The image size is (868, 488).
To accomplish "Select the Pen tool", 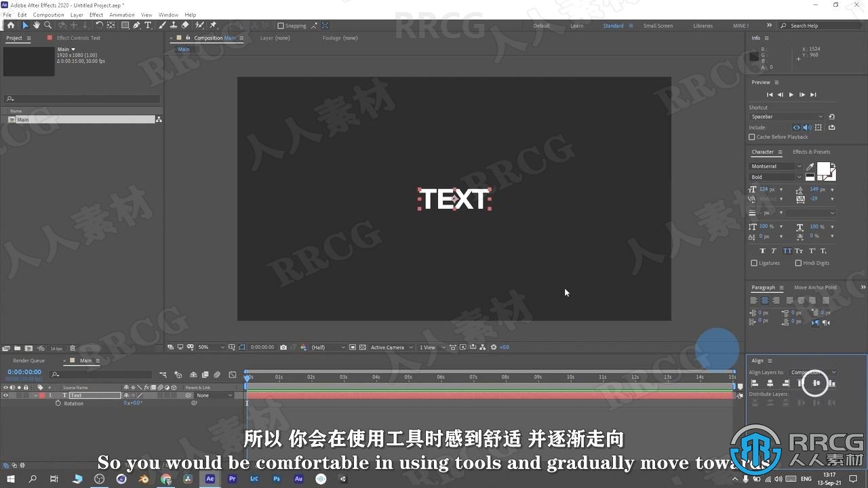I will coord(136,25).
